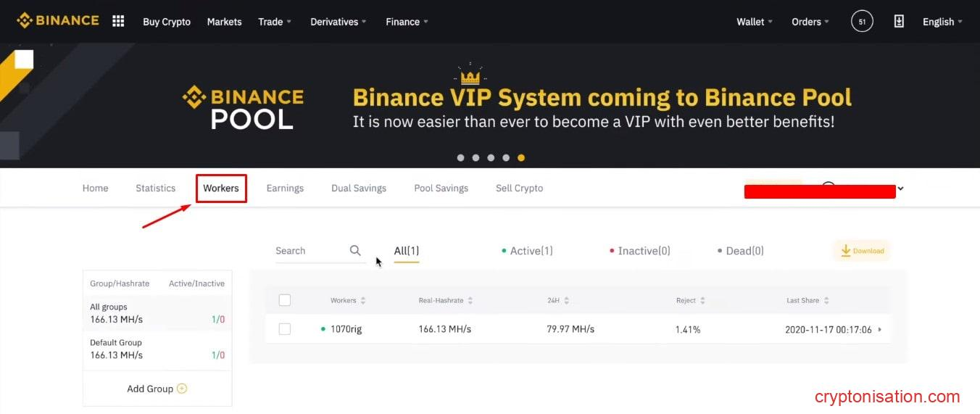
Task: Click the search magnifier icon
Action: [x=355, y=250]
